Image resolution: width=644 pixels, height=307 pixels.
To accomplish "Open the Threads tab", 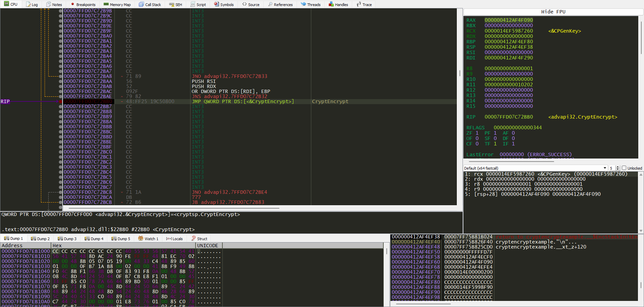I will 311,4.
